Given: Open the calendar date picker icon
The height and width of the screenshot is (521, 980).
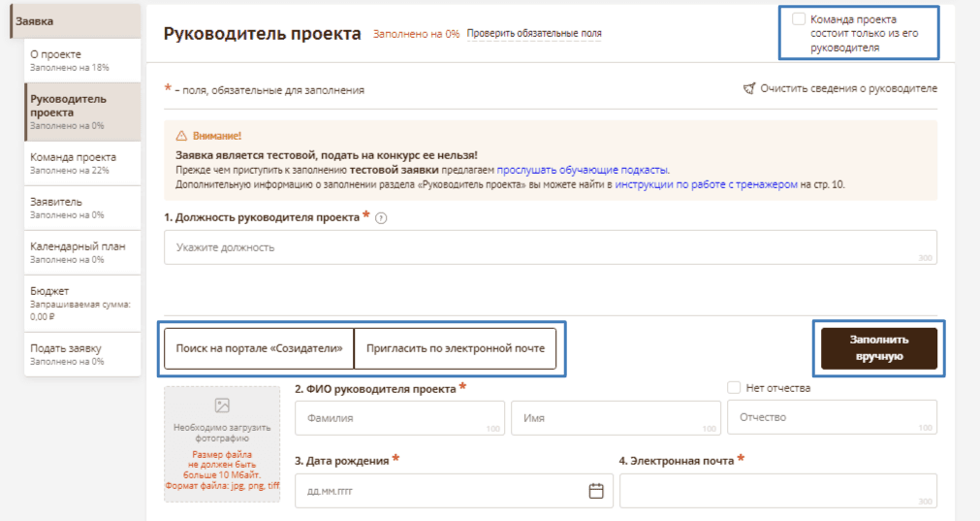Looking at the screenshot, I should [596, 490].
